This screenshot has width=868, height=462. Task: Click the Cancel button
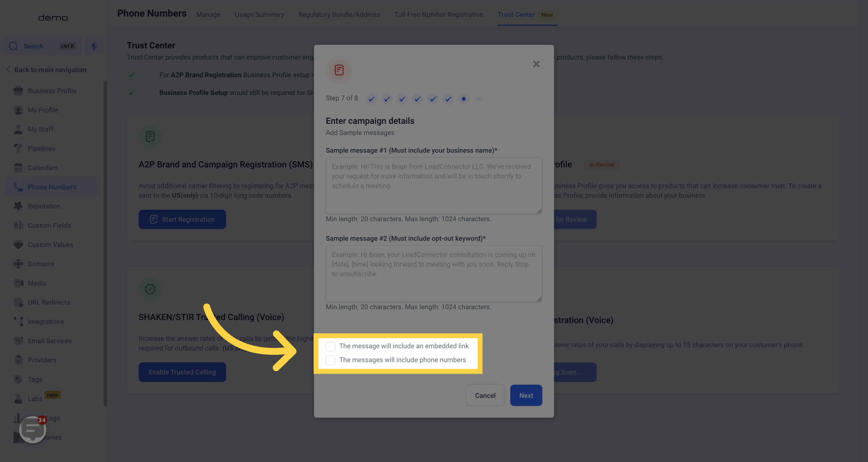(485, 395)
